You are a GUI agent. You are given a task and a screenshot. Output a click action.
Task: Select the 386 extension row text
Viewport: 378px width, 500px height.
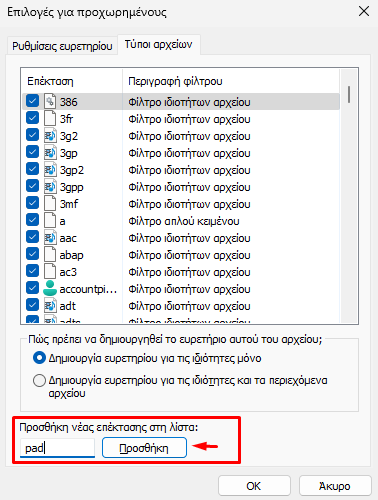click(x=68, y=102)
